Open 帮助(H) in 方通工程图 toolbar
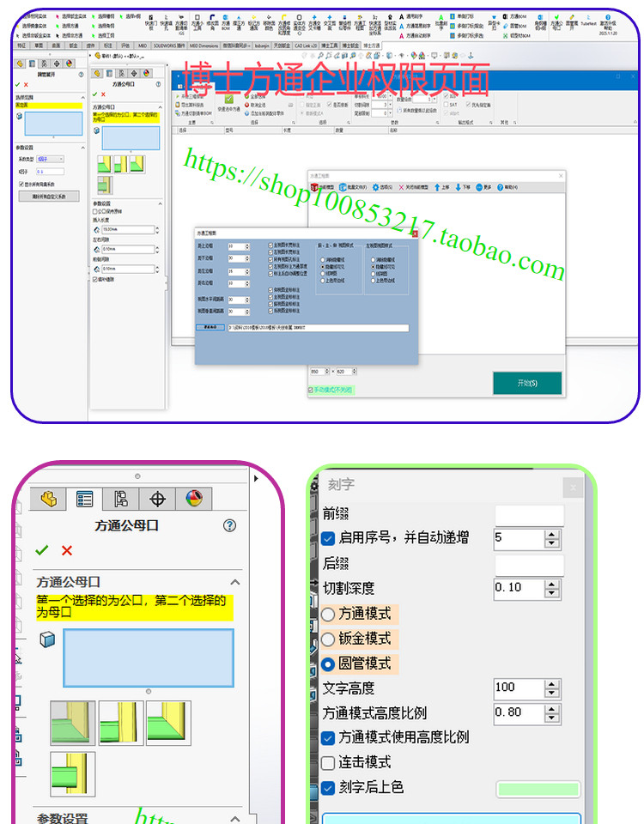This screenshot has width=644, height=824. coord(507,187)
